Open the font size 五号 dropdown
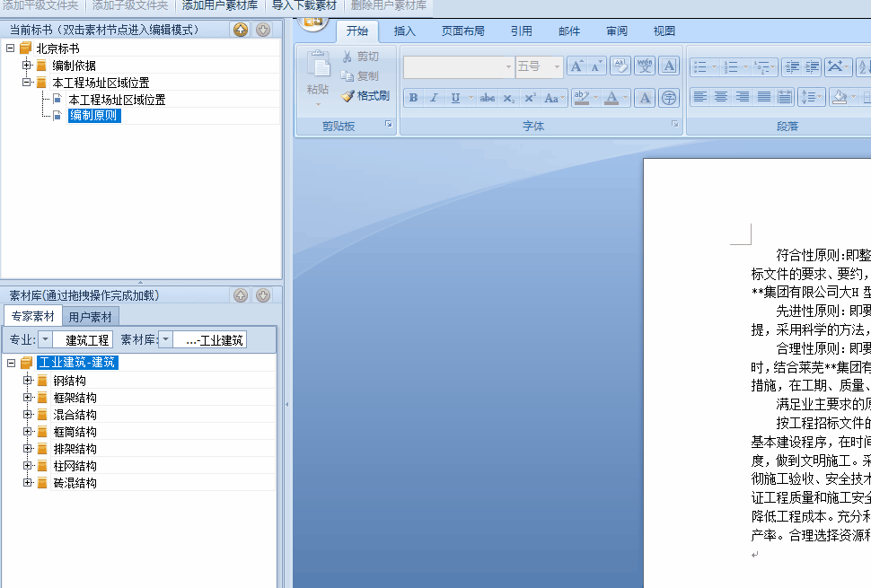Screen dimensions: 871x588 (x=556, y=66)
